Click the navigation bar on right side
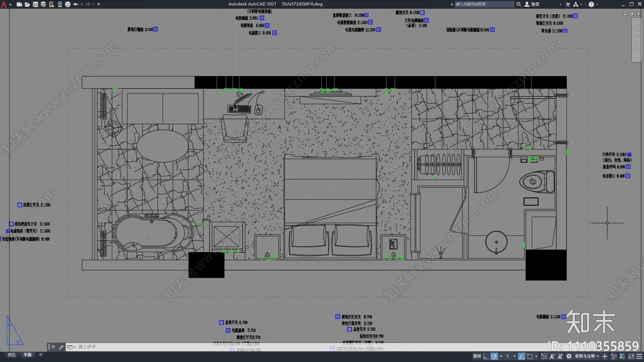 (x=637, y=40)
